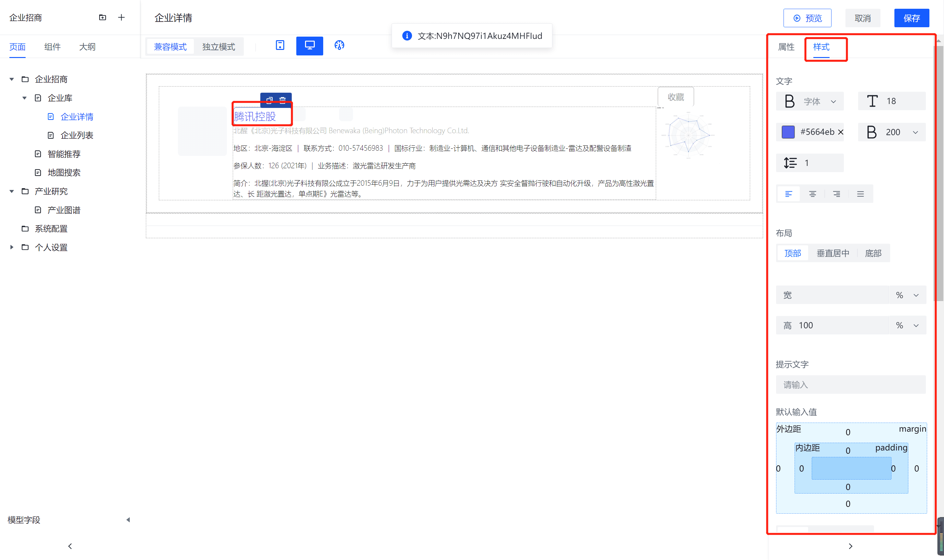Switch to 独立模式 mode
The height and width of the screenshot is (560, 944).
[218, 47]
